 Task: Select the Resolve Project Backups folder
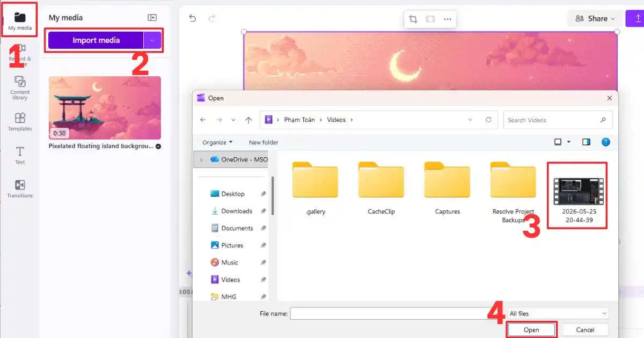coord(513,192)
